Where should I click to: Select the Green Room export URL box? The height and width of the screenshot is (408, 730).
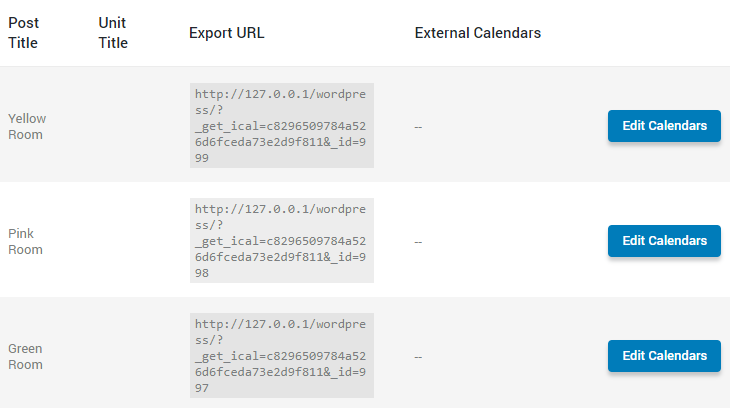282,355
